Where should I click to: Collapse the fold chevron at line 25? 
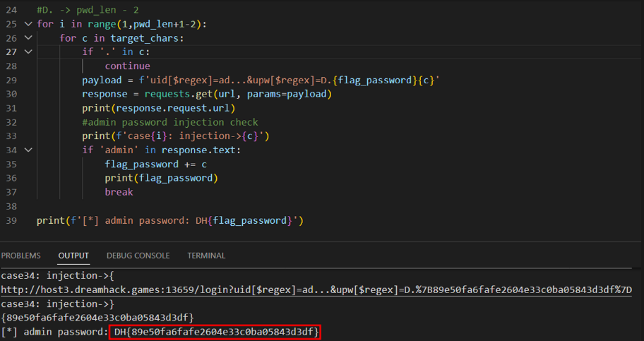tap(28, 24)
